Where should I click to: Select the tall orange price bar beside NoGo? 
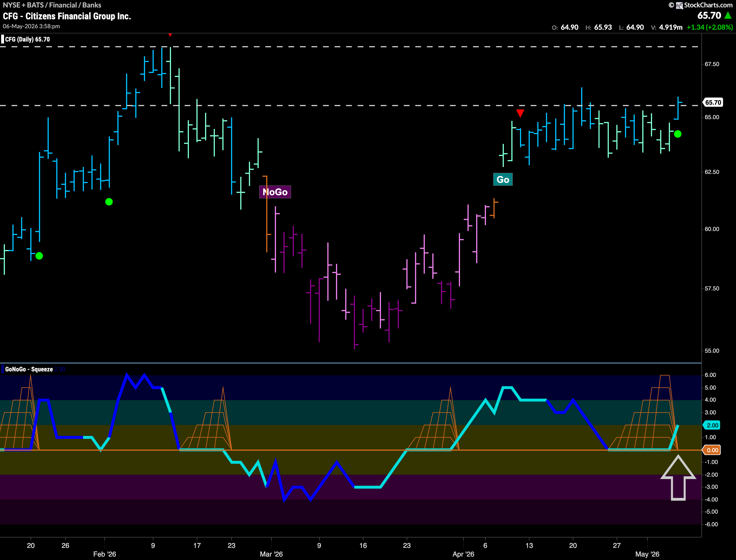(267, 214)
